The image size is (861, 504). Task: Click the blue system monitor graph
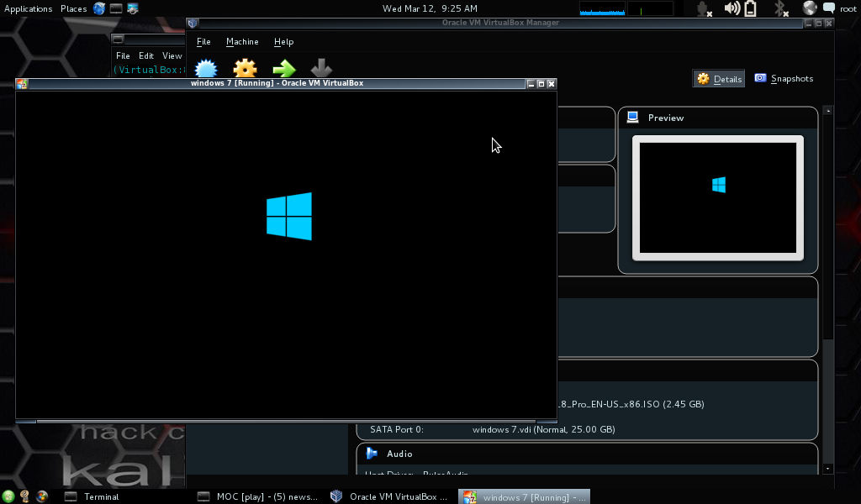[602, 8]
